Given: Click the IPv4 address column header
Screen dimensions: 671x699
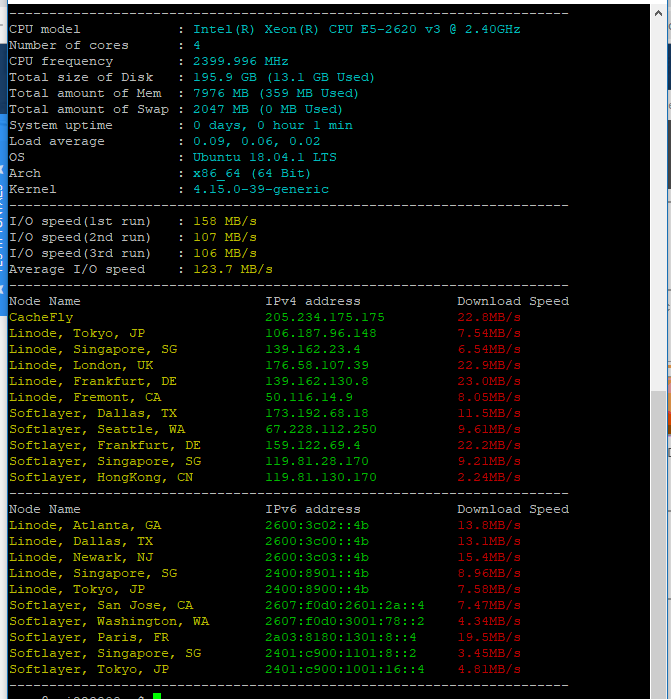Looking at the screenshot, I should [312, 301].
